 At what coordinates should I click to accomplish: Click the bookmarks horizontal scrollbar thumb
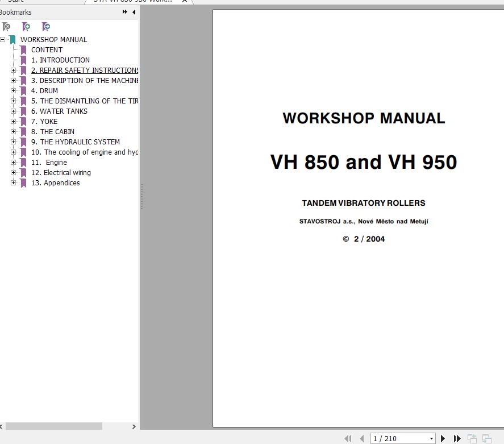coord(53,426)
